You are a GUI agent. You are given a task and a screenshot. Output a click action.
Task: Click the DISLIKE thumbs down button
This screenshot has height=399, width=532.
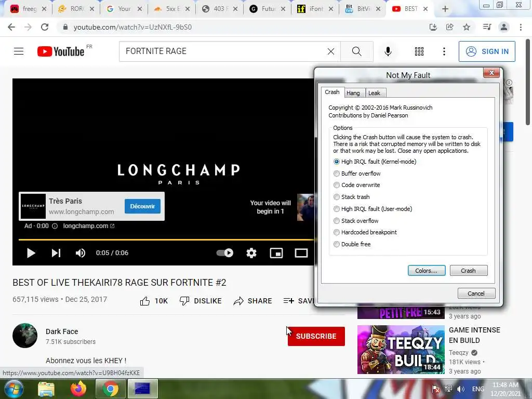pos(201,301)
